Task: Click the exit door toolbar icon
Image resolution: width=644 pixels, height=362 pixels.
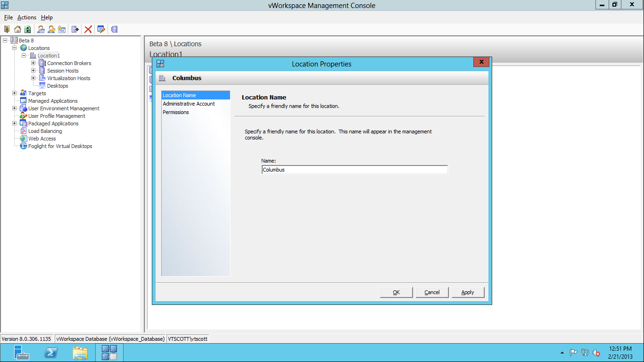Action: point(7,29)
